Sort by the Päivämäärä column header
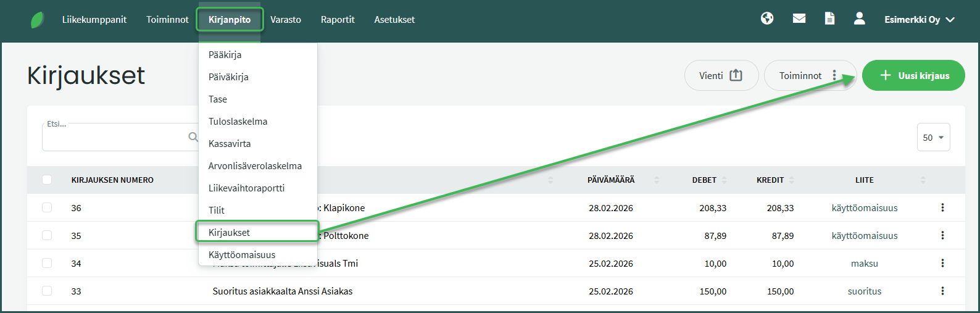 pyautogui.click(x=611, y=180)
